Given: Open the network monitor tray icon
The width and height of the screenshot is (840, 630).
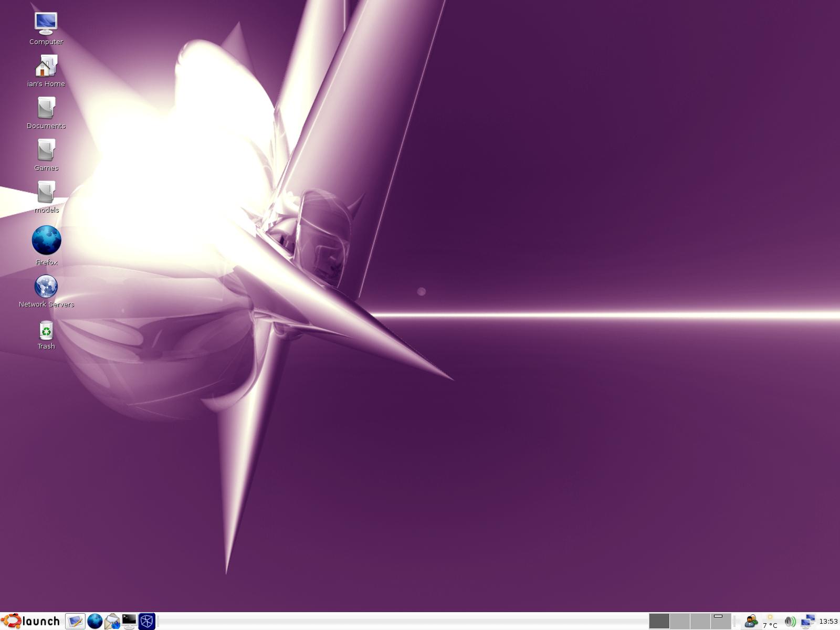Looking at the screenshot, I should 807,622.
